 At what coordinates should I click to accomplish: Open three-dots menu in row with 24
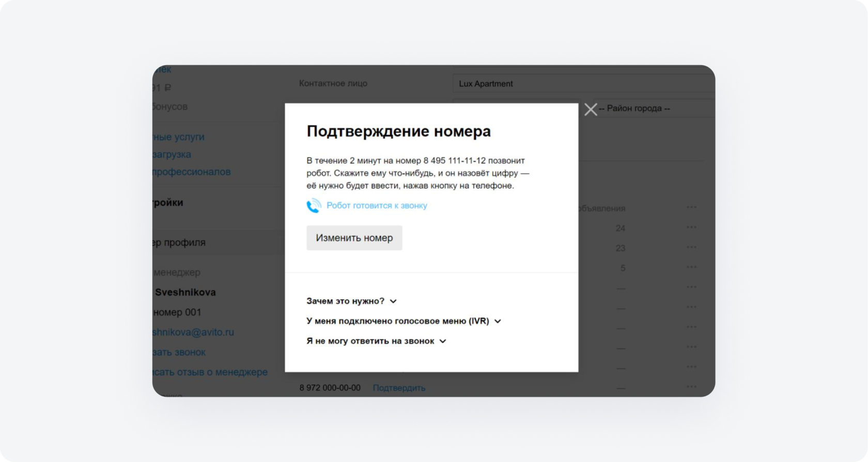click(x=691, y=227)
